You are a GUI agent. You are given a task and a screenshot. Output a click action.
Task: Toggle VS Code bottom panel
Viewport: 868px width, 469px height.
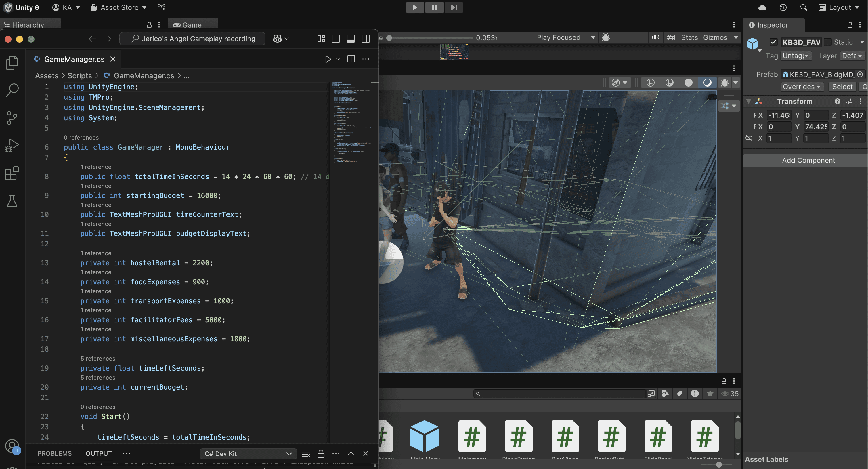tap(351, 39)
